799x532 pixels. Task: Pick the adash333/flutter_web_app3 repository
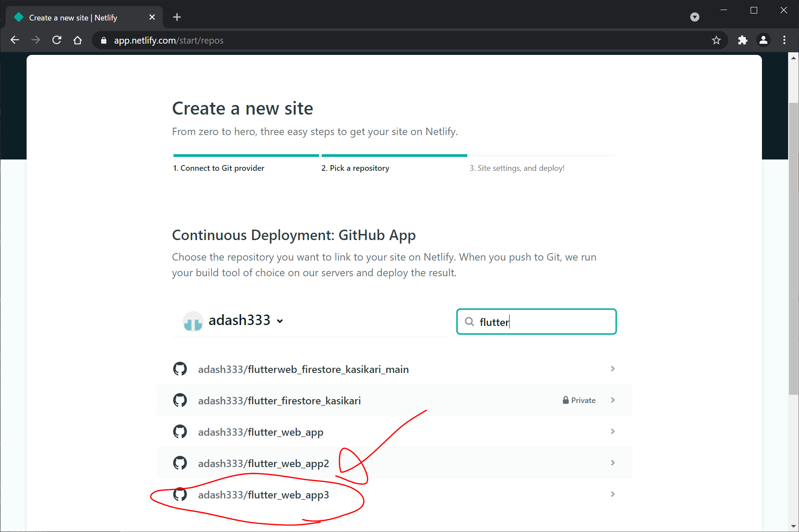pos(394,495)
